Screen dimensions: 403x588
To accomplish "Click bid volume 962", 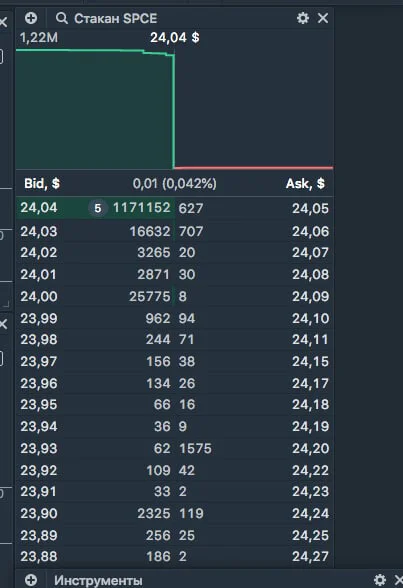I will click(158, 319).
